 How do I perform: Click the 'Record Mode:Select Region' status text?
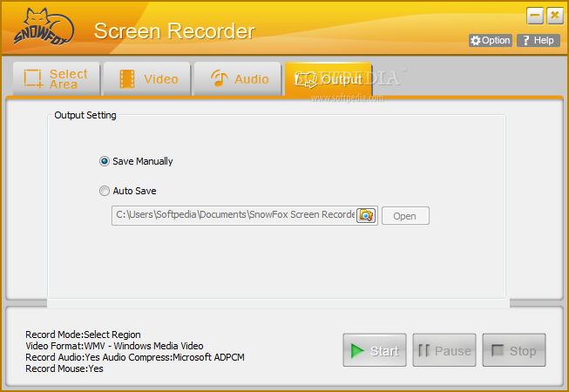pyautogui.click(x=83, y=335)
